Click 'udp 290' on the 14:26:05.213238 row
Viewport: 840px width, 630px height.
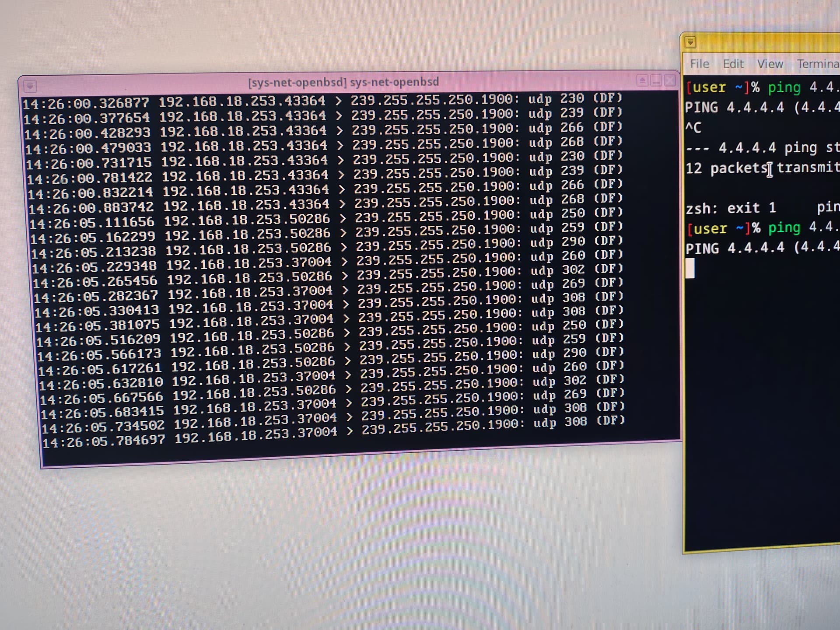(557, 242)
